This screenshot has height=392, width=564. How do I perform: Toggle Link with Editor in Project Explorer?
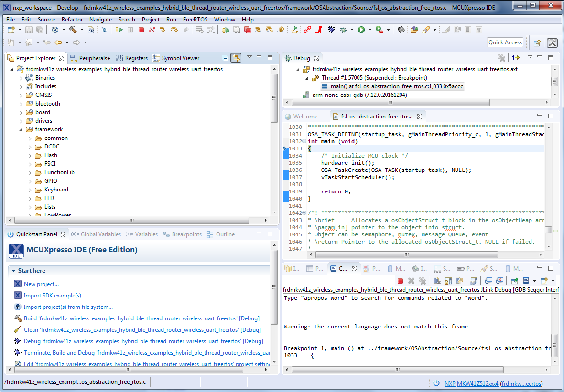pos(236,58)
